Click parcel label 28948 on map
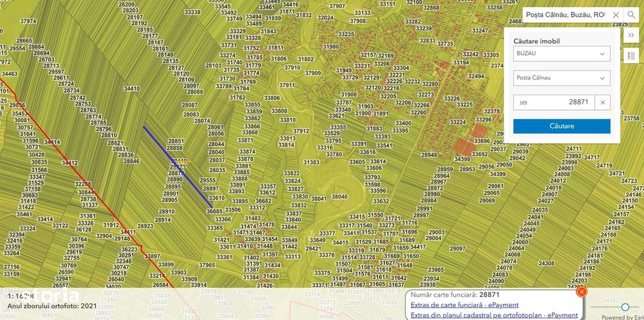This screenshot has height=320, width=644. pyautogui.click(x=429, y=155)
